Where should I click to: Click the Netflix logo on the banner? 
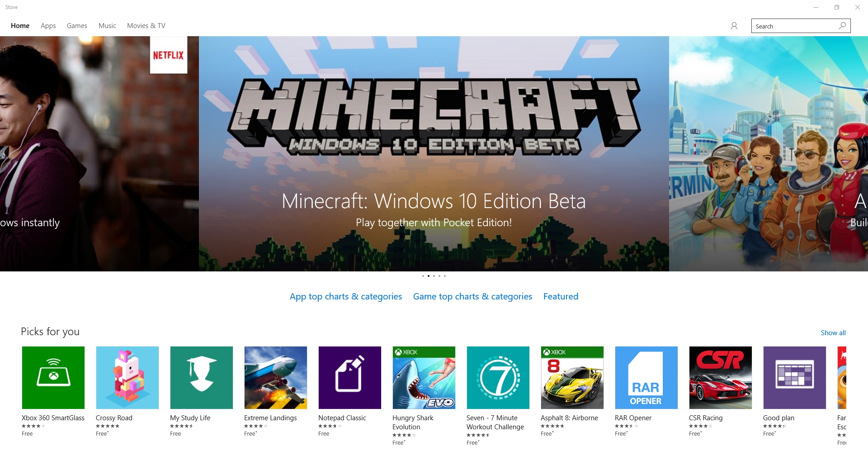pos(169,55)
